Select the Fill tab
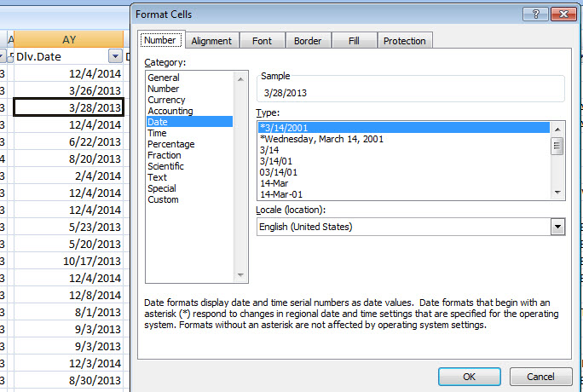Image resolution: width=583 pixels, height=392 pixels. point(353,41)
